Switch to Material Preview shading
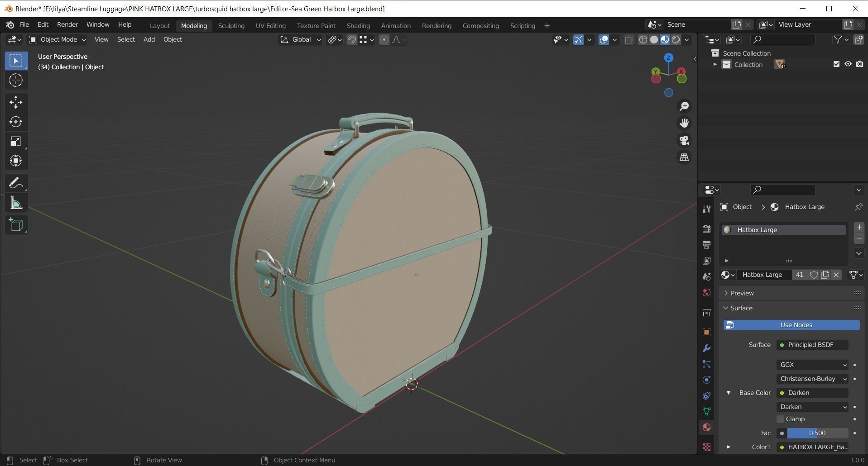The height and width of the screenshot is (466, 868). point(665,40)
